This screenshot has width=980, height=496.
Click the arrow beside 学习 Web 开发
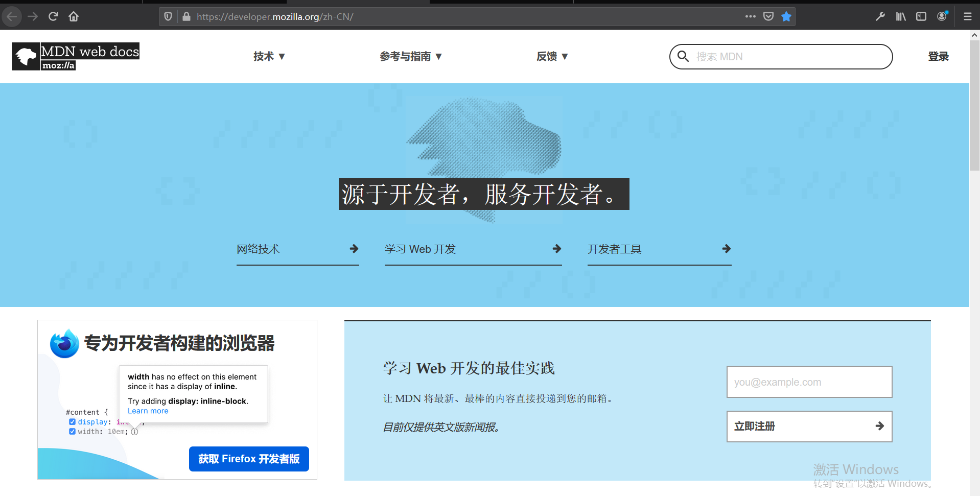[557, 249]
